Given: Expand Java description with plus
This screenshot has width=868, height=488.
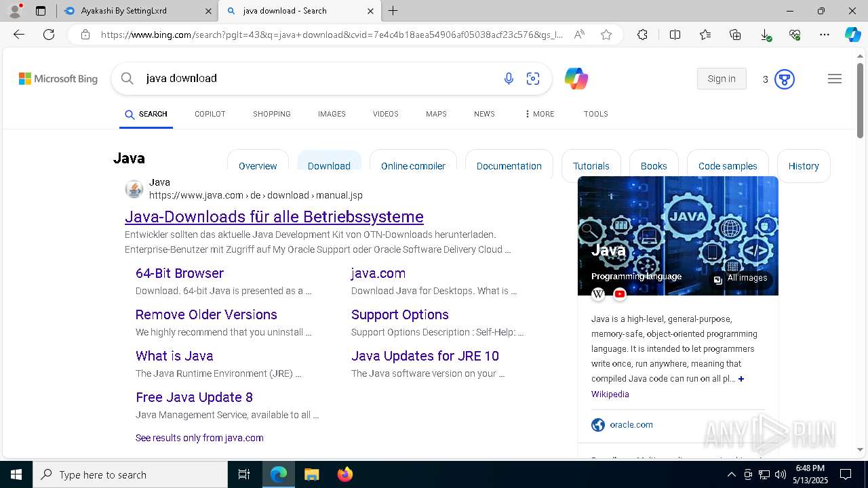Looking at the screenshot, I should [x=741, y=379].
